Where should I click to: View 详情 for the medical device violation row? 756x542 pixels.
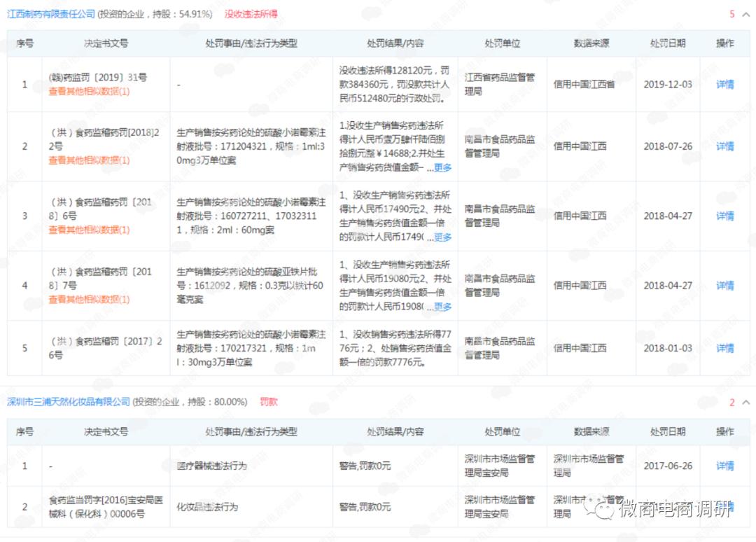tap(724, 464)
